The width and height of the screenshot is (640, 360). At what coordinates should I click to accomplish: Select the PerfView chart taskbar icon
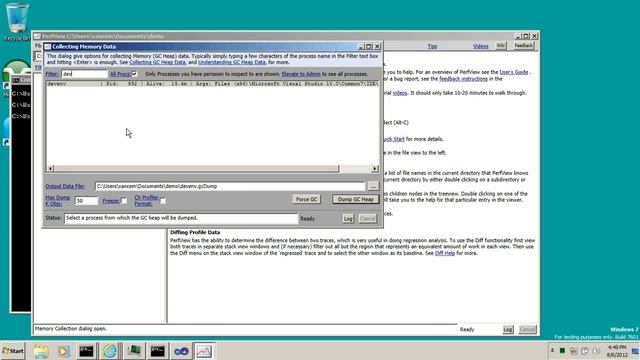204,351
